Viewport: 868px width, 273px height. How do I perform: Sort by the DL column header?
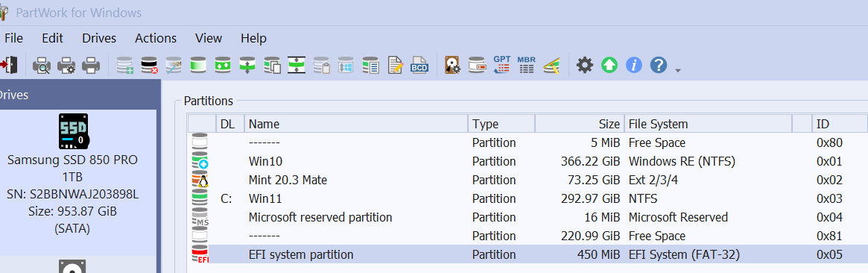229,124
